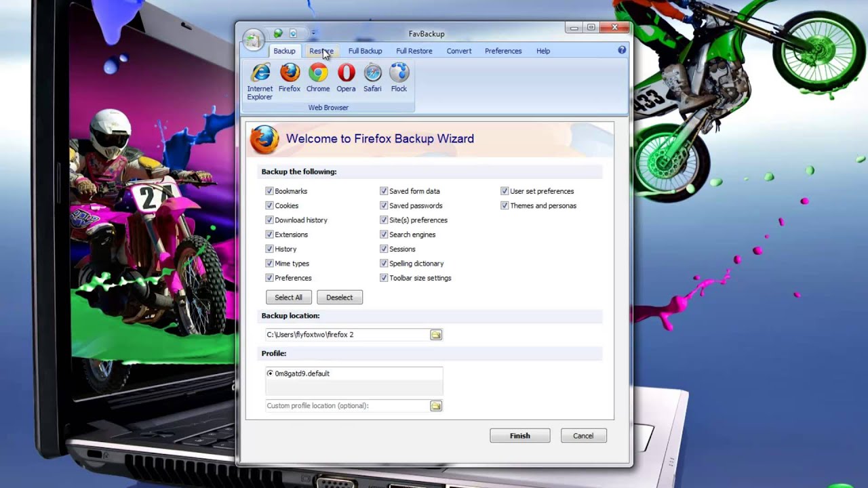Viewport: 868px width, 488px height.
Task: Toggle Search engines checkbox
Action: point(384,235)
